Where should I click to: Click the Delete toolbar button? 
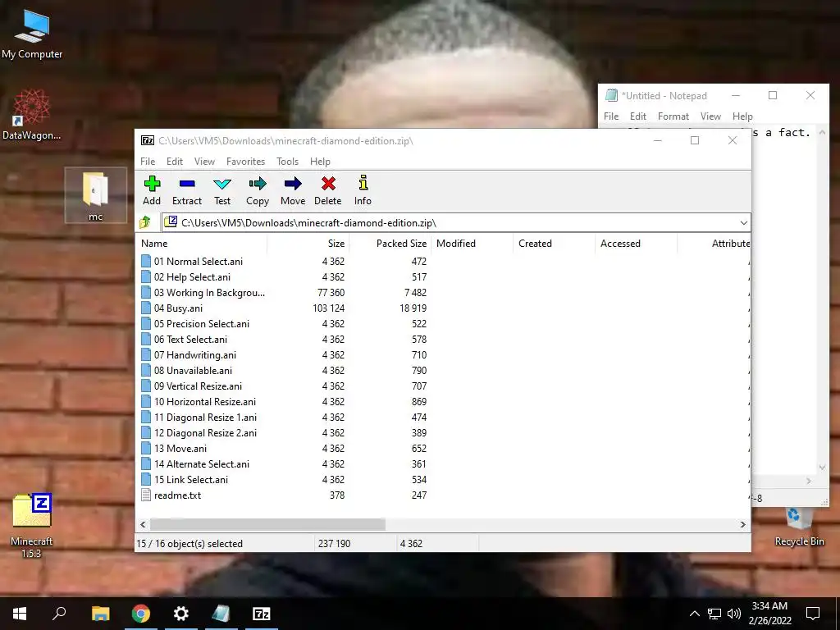tap(328, 190)
